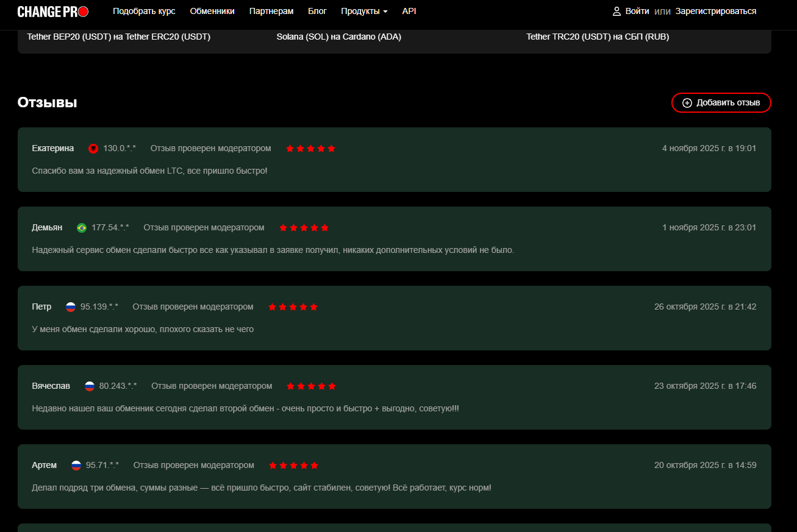Open the Solana (SOL) на Cardano (ADA) pair
The width and height of the screenshot is (797, 532).
tap(338, 36)
